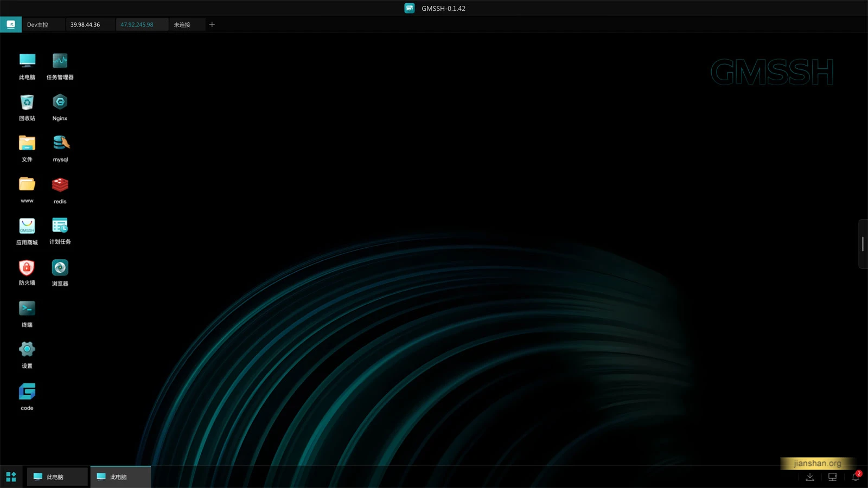Open the 文件 file manager icon
The height and width of the screenshot is (488, 868).
click(x=27, y=149)
